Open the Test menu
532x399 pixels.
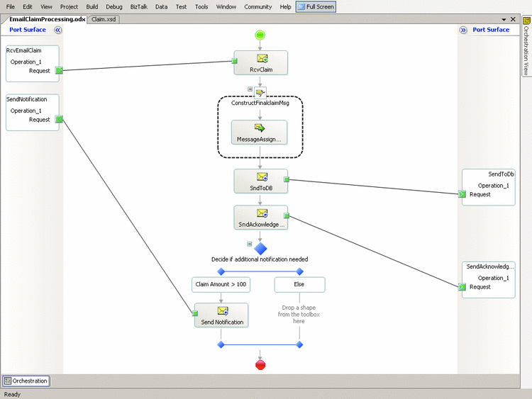click(181, 7)
